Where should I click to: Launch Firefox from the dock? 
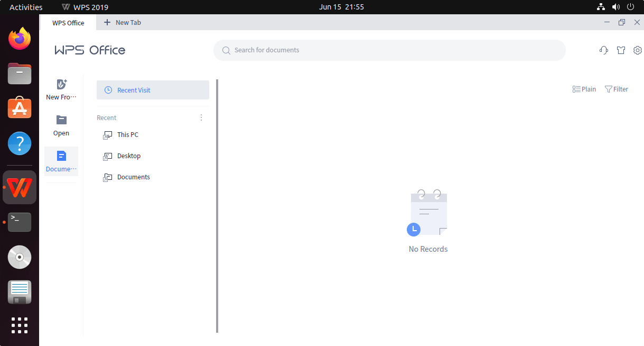(x=20, y=39)
